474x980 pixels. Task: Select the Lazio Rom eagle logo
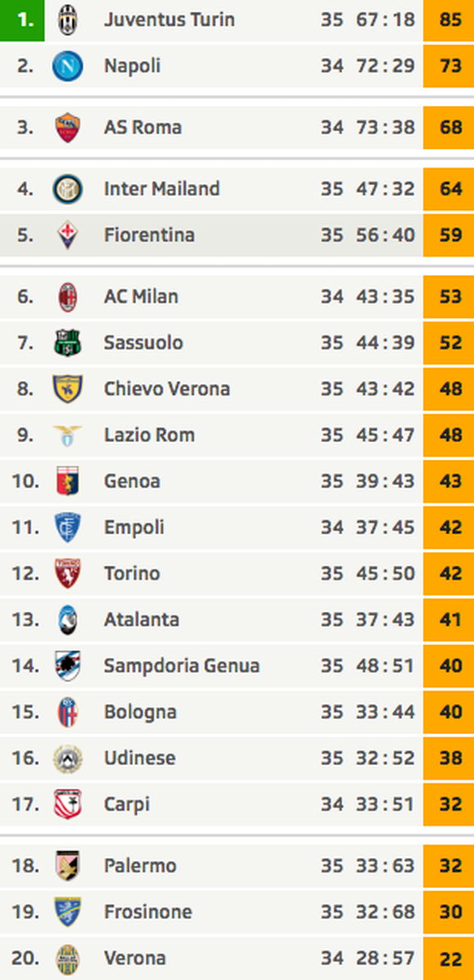pos(68,435)
